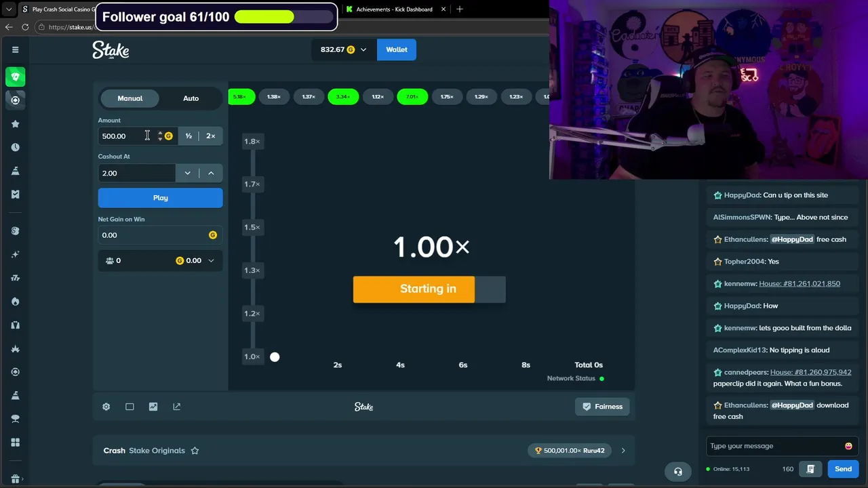Switch to Manual betting mode
Screen dimensions: 868x488
130,98
